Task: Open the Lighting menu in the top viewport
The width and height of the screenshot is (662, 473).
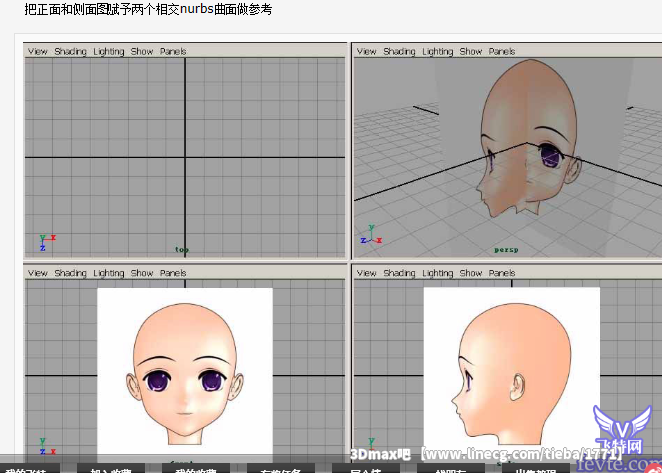Action: tap(109, 52)
